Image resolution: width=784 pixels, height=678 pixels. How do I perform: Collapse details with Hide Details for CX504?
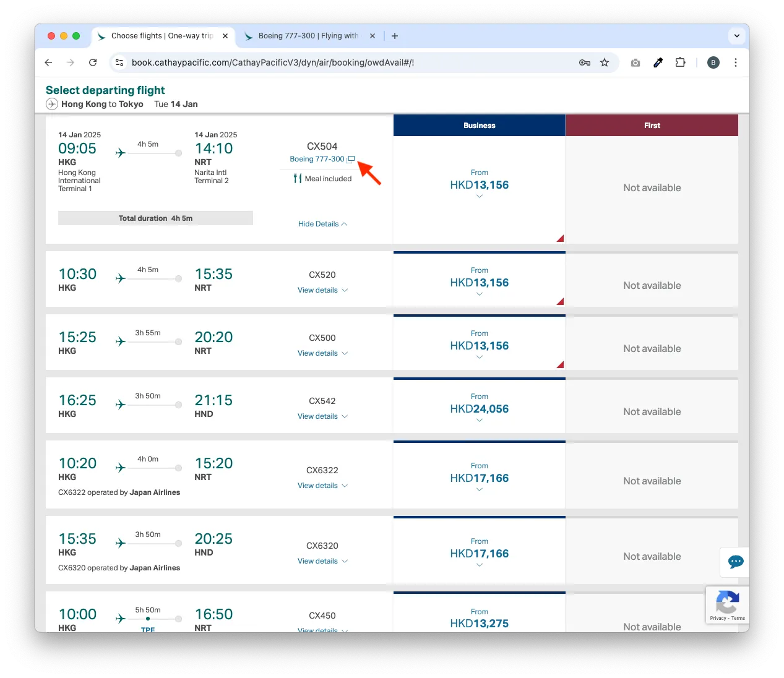tap(322, 224)
